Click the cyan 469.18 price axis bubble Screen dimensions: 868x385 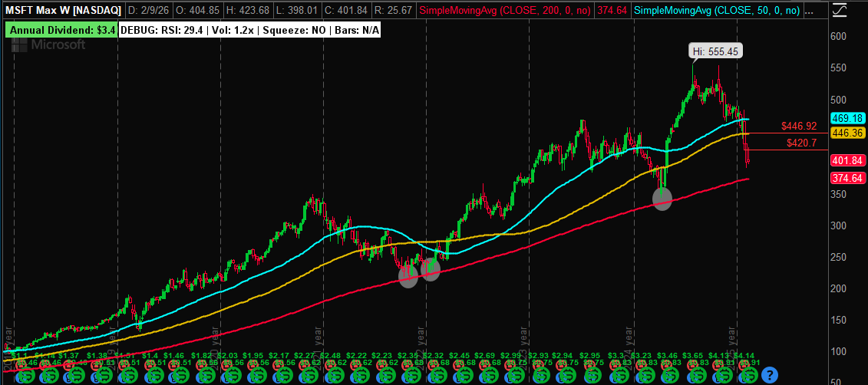pyautogui.click(x=847, y=118)
